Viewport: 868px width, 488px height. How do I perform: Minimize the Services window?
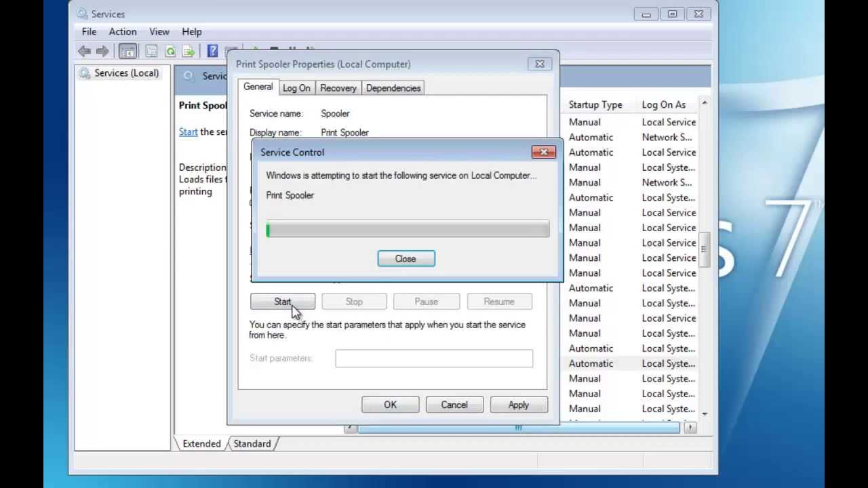tap(646, 14)
